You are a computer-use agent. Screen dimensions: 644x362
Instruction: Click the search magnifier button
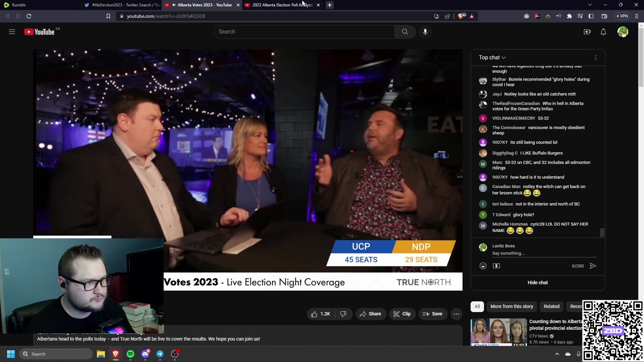pos(405,32)
